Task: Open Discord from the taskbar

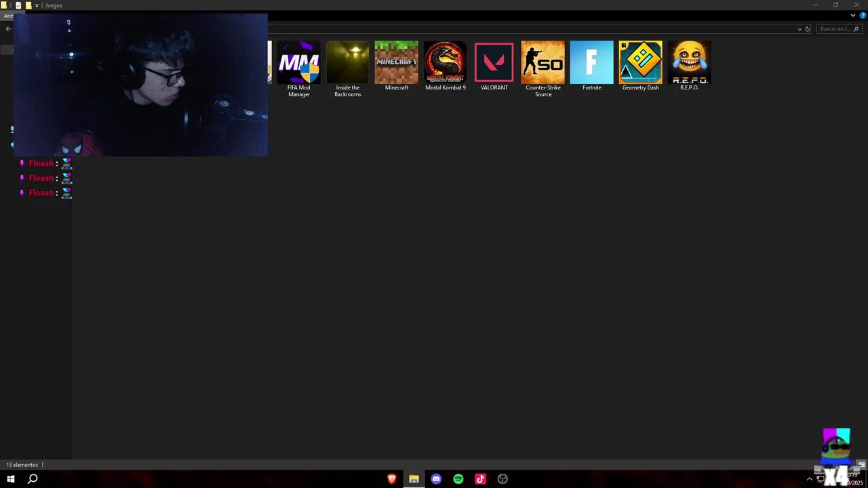Action: 436,479
